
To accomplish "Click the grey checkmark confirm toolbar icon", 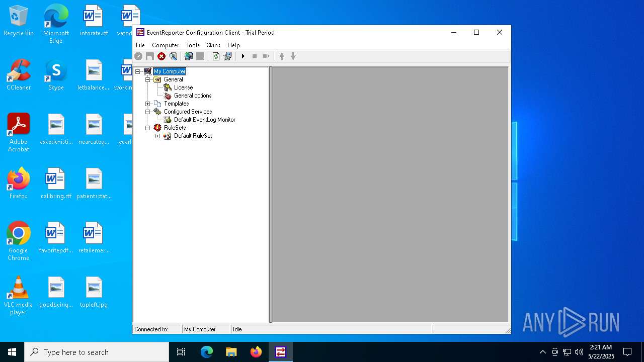I will click(138, 56).
